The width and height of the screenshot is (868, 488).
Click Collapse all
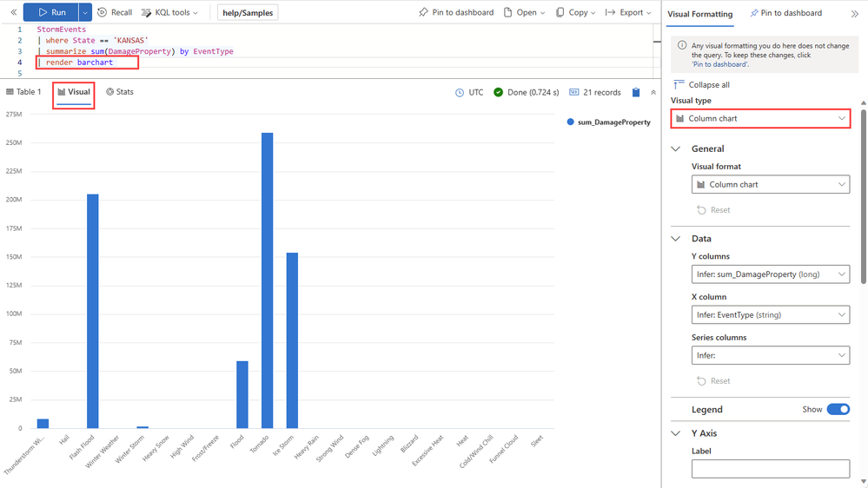click(702, 84)
